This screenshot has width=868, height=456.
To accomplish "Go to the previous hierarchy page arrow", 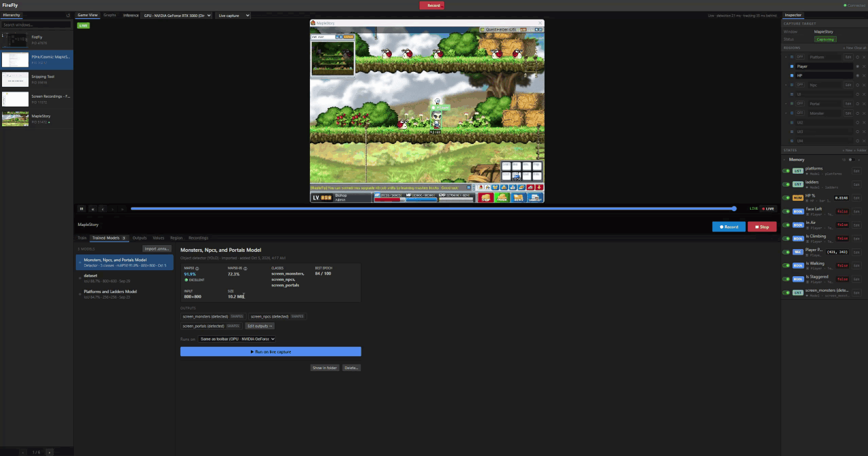I will pos(24,452).
